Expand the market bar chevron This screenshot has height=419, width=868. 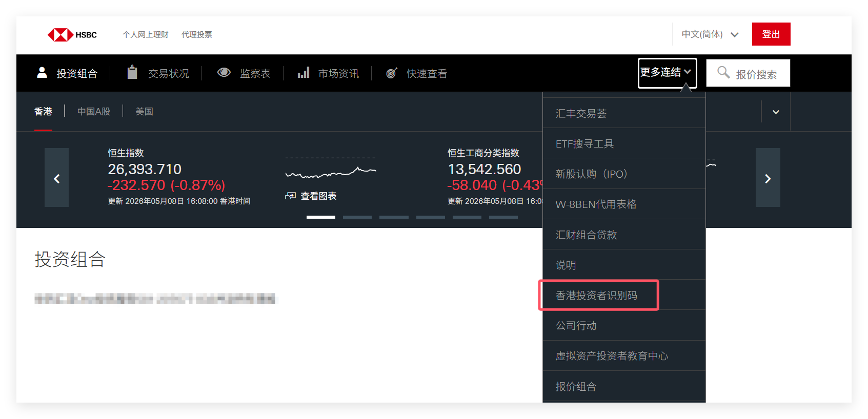(x=776, y=112)
